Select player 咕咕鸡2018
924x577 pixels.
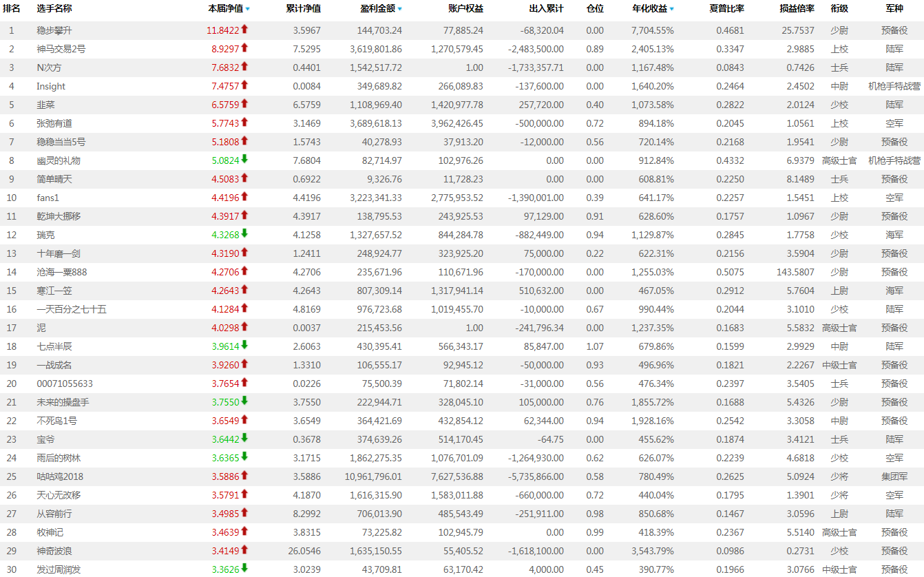[61, 476]
